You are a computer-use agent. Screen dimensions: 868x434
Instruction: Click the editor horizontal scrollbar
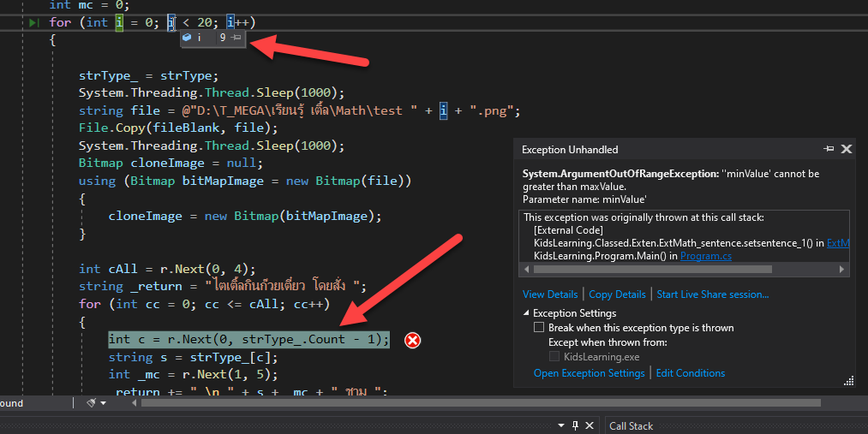point(480,402)
